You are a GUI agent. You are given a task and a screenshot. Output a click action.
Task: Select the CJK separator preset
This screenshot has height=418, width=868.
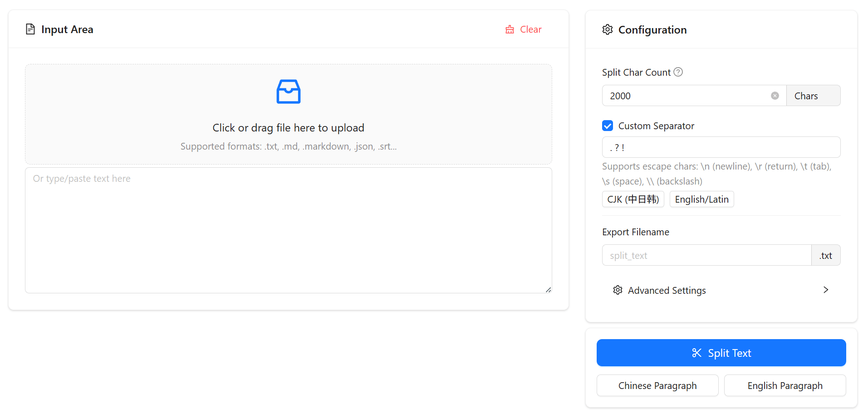[633, 199]
